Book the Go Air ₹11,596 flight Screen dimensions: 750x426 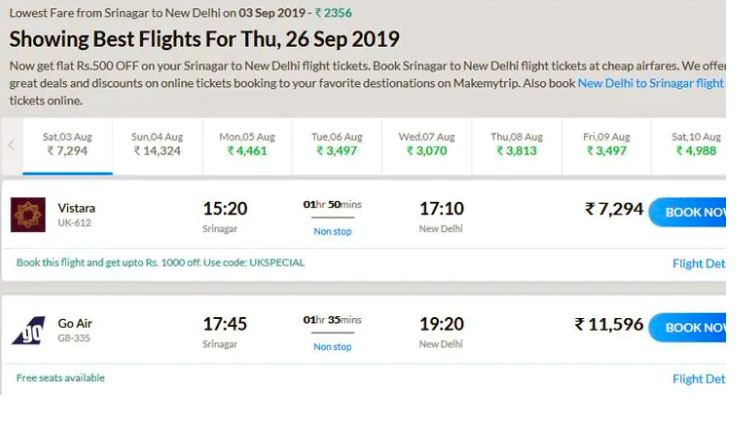point(690,327)
